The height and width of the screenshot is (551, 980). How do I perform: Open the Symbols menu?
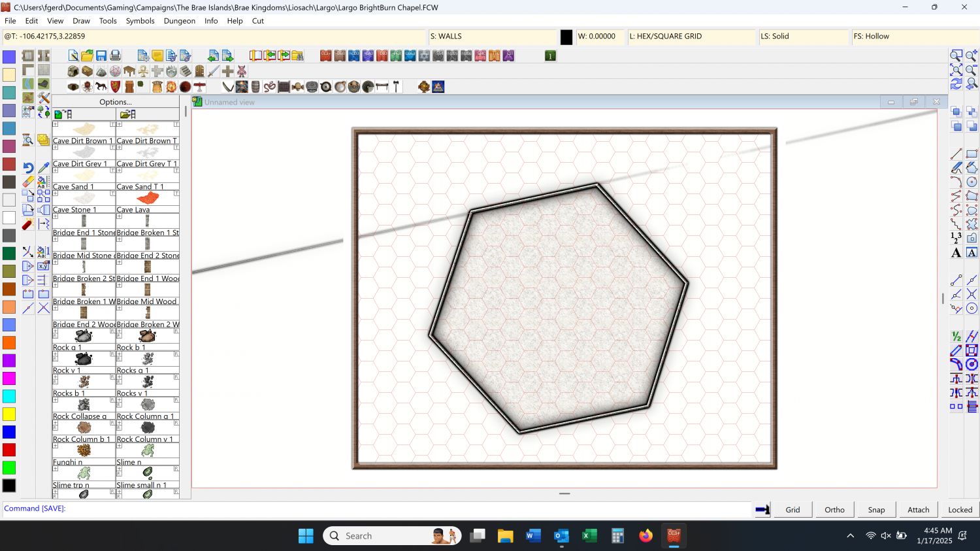click(140, 21)
